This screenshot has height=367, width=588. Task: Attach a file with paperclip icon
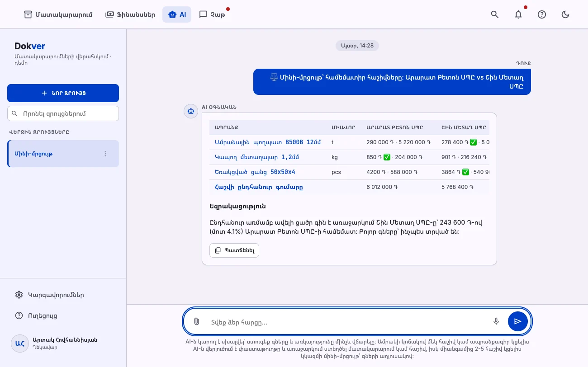196,321
